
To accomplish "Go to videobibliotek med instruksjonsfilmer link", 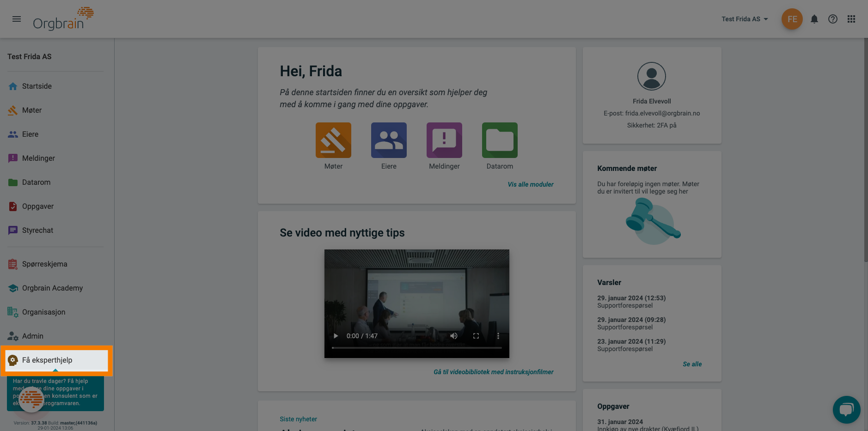I will (493, 372).
